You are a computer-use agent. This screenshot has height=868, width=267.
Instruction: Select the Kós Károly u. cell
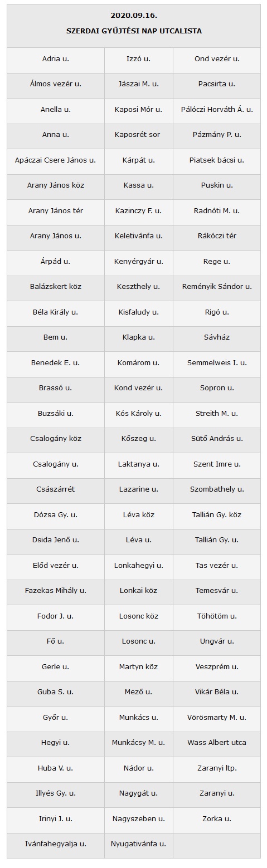[139, 413]
